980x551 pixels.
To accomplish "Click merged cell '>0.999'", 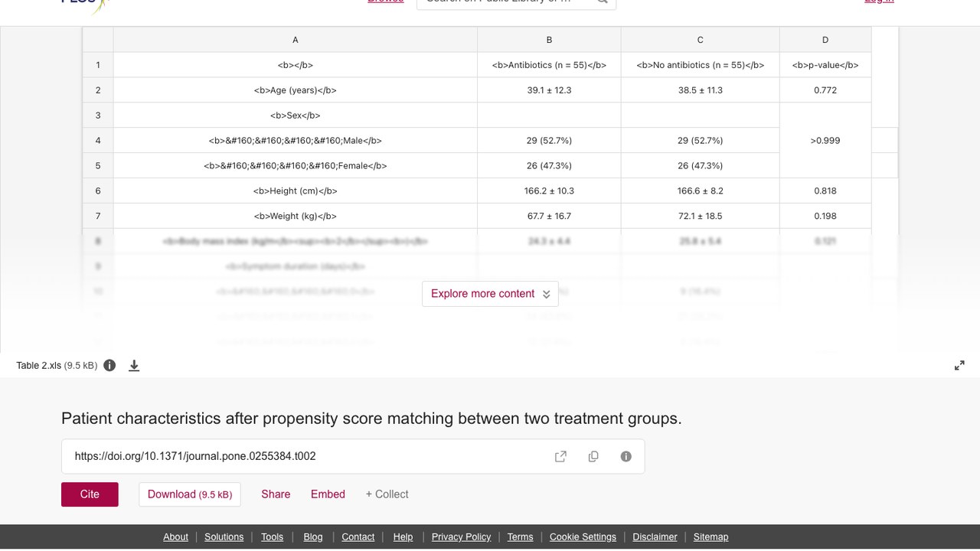I will (825, 141).
